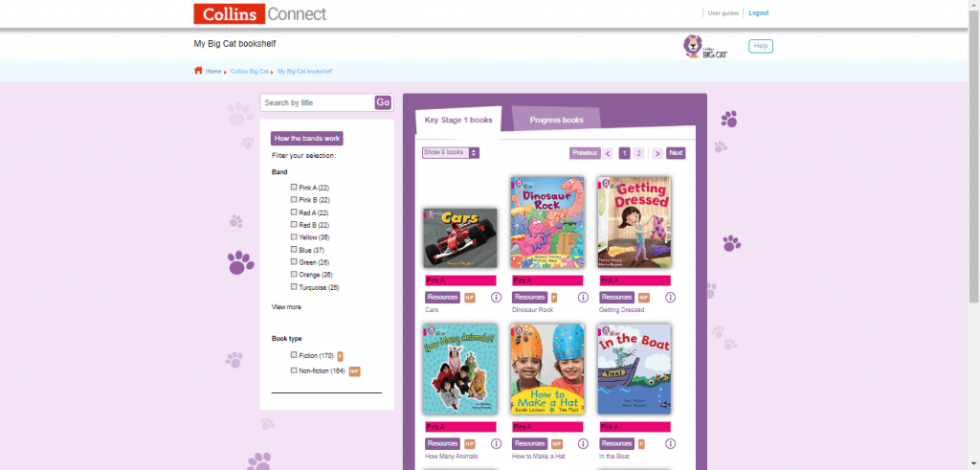
Task: Click the N/F badge next to How to Make a Hat
Action: tap(556, 444)
